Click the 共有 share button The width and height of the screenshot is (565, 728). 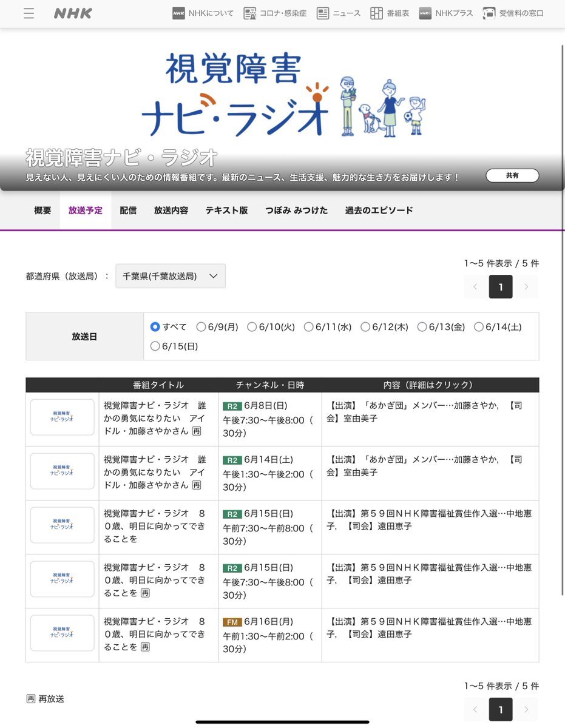[512, 175]
